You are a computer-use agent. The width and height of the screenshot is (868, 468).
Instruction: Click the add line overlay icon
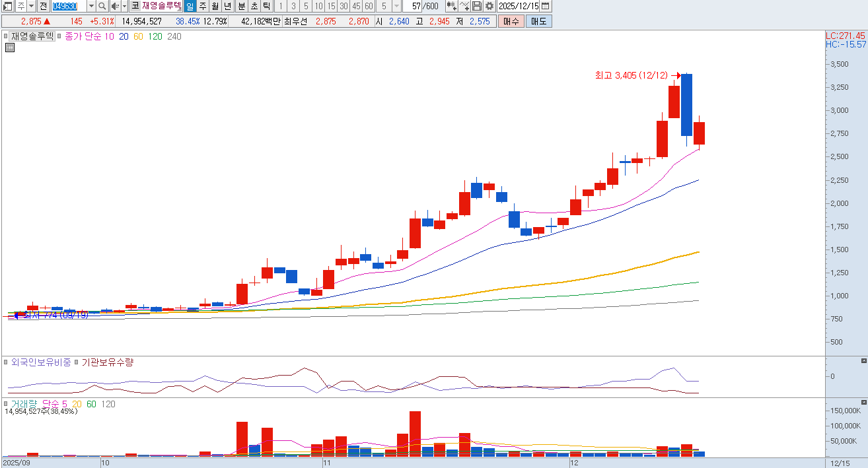[464, 6]
